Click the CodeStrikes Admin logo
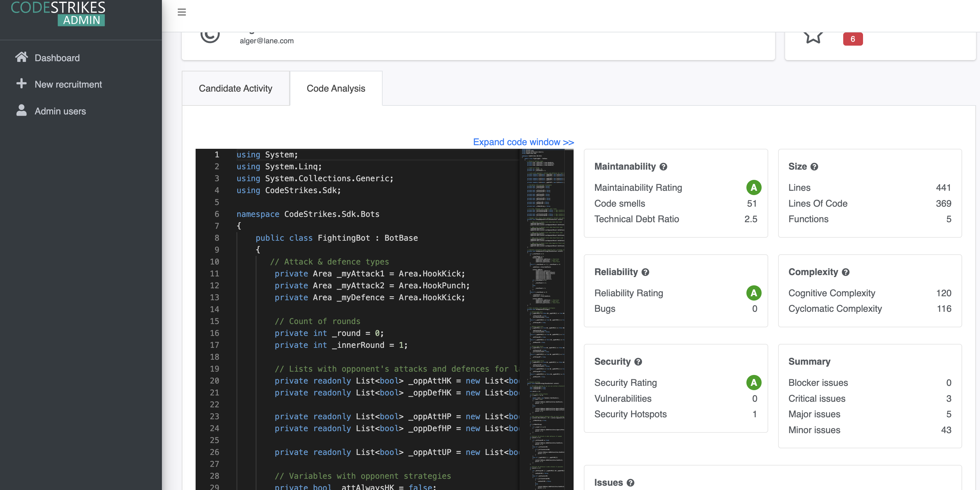Viewport: 980px width, 490px height. (58, 13)
